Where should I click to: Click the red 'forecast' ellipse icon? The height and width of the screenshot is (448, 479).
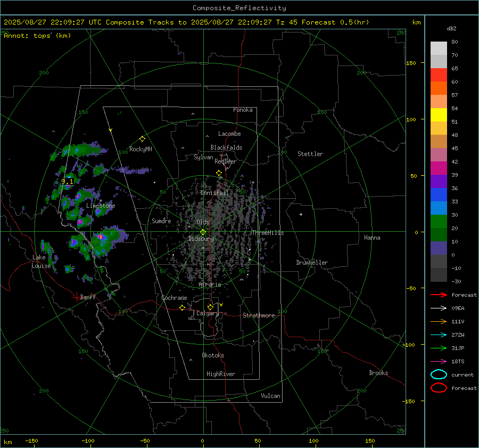coord(439,388)
